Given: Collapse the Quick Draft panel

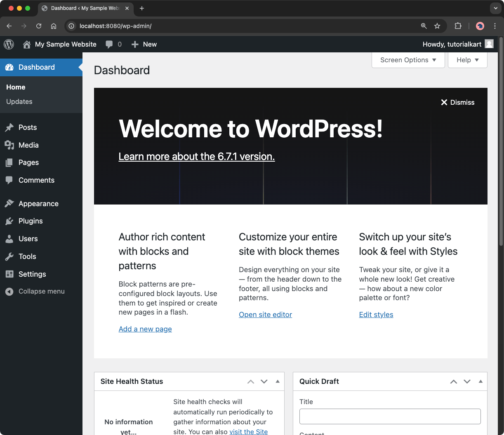Looking at the screenshot, I should (480, 381).
